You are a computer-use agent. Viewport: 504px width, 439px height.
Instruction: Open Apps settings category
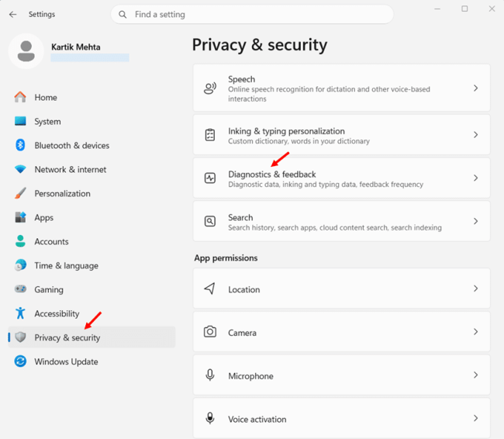44,218
